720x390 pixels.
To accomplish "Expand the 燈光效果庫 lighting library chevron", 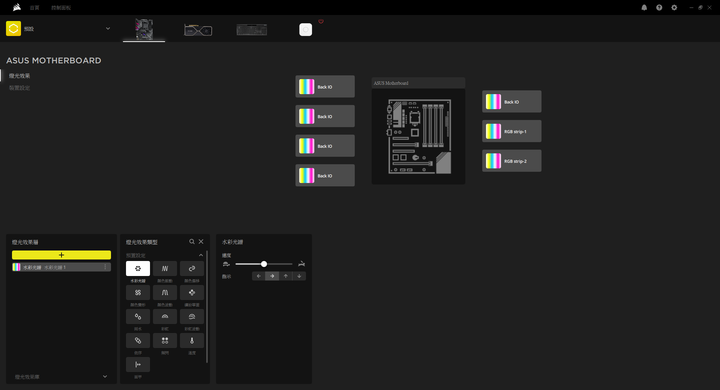I will tap(105, 377).
